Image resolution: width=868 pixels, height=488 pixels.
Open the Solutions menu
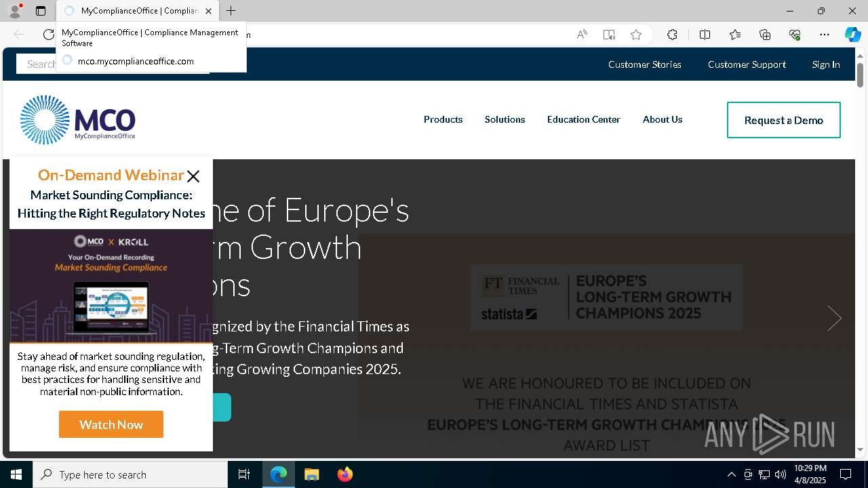point(505,119)
